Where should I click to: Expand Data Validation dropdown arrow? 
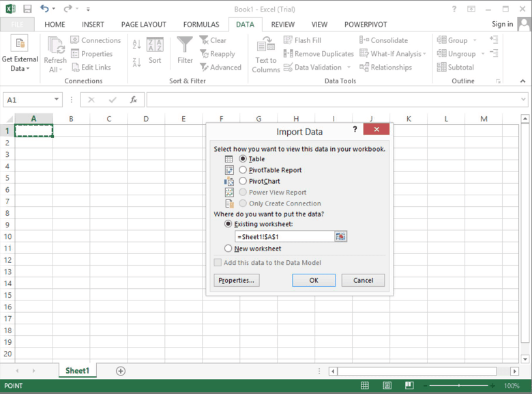point(349,67)
